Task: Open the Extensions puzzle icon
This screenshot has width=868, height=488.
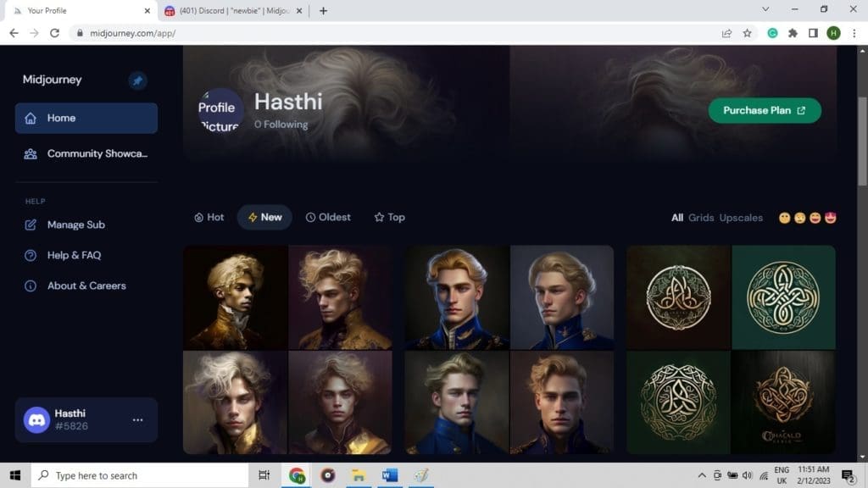Action: 793,33
